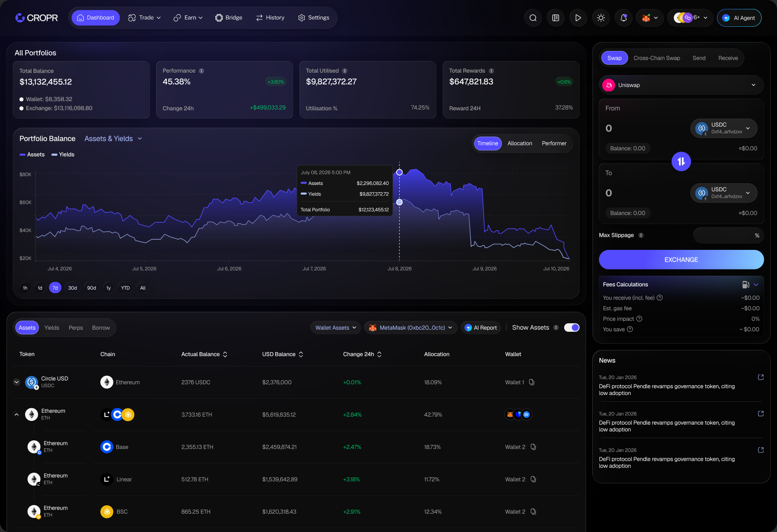Screen dimensions: 777x532
Task: Open the From token USDC selector
Action: click(x=724, y=128)
